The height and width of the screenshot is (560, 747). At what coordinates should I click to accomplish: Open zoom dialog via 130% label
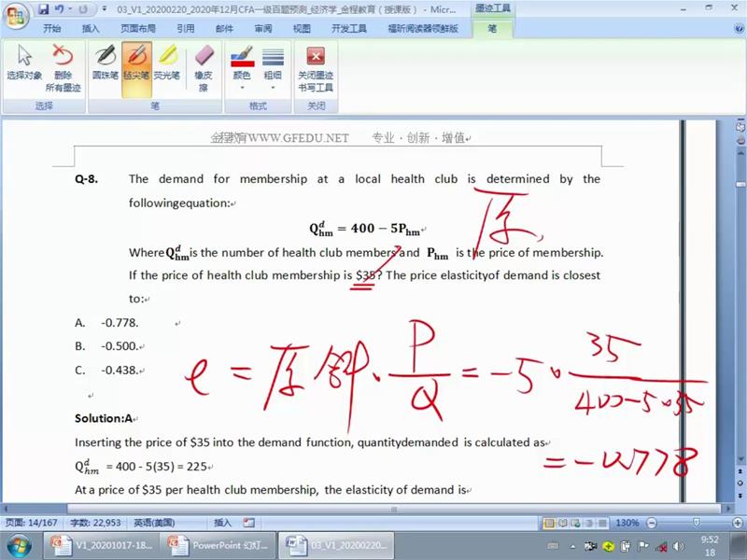tap(627, 524)
